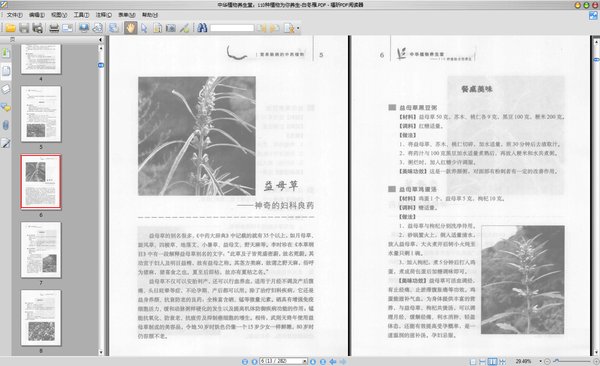This screenshot has width=600, height=366.
Task: Email the document using the envelope icon
Action: point(67,28)
